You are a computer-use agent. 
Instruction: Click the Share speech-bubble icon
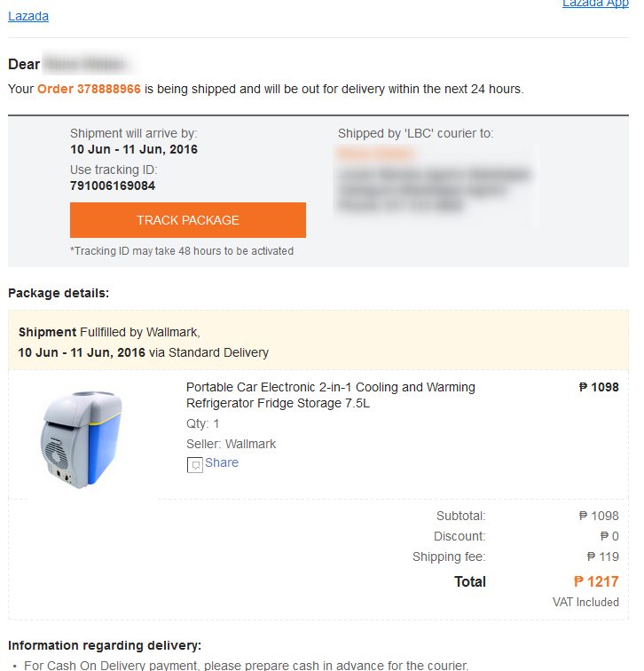click(194, 464)
